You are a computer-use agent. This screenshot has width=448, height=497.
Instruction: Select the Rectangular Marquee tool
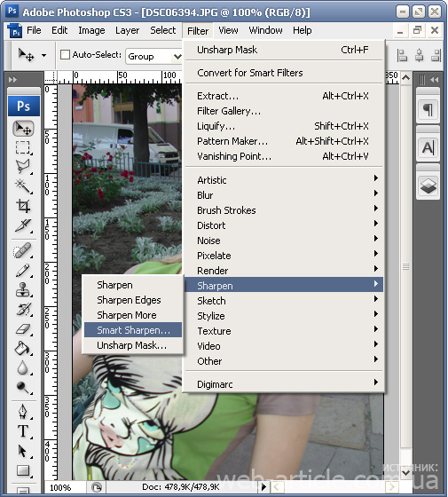tap(23, 147)
